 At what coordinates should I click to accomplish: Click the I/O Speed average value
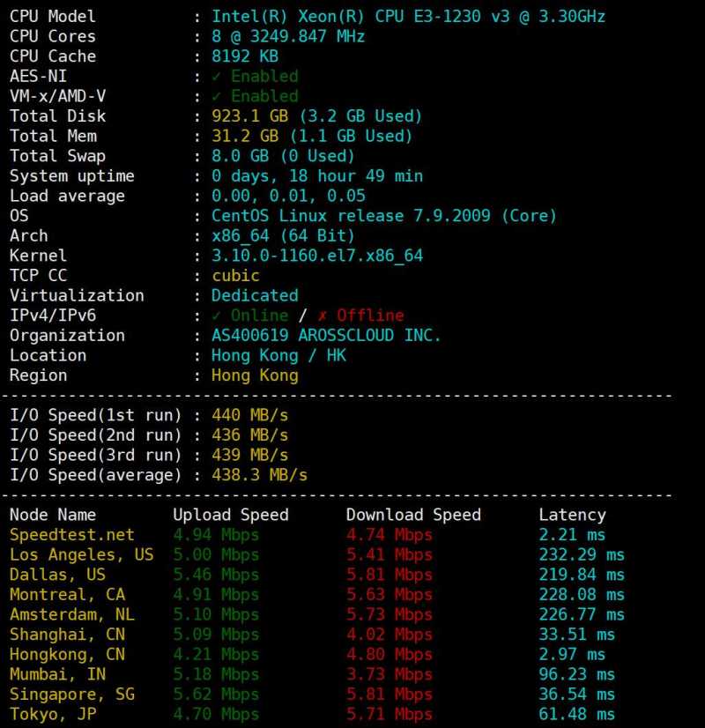click(x=259, y=475)
